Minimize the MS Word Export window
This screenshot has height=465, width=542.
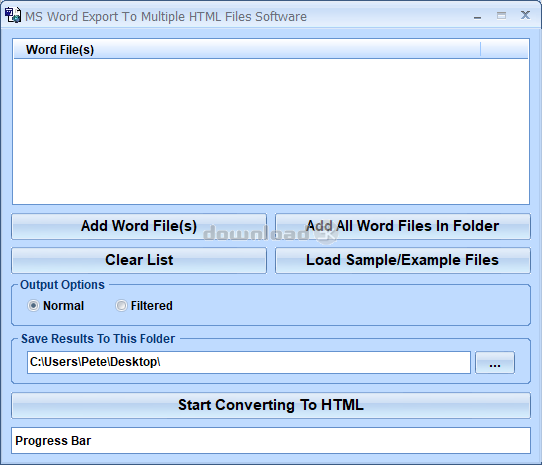(477, 17)
